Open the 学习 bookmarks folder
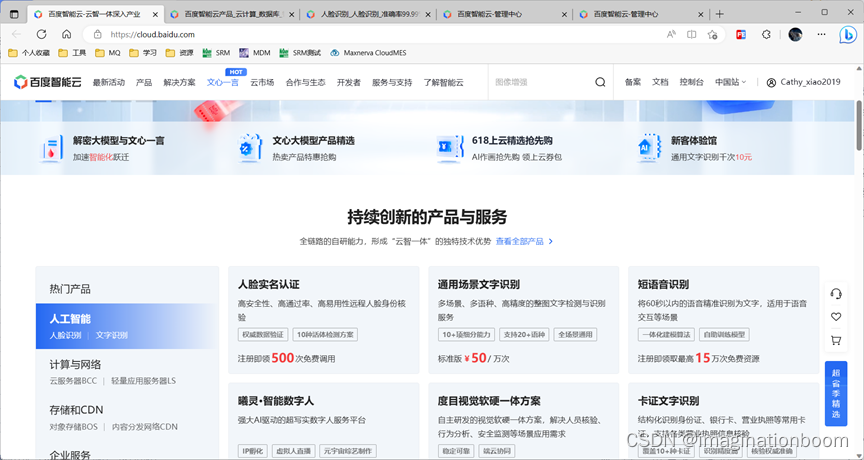This screenshot has height=460, width=864. coord(143,53)
